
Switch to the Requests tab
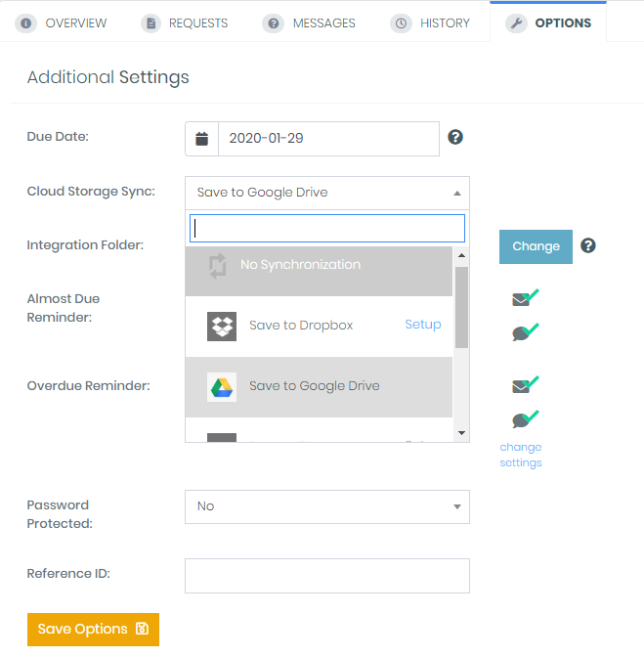tap(185, 22)
